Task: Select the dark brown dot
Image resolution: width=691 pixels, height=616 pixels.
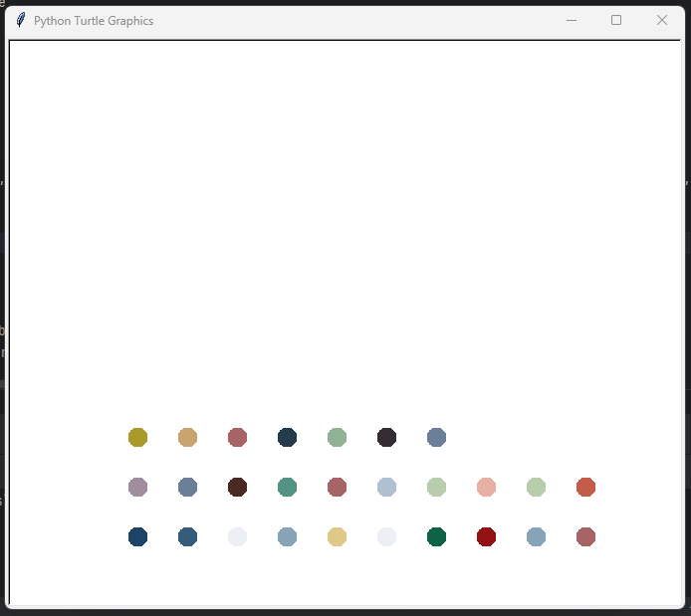Action: (237, 488)
